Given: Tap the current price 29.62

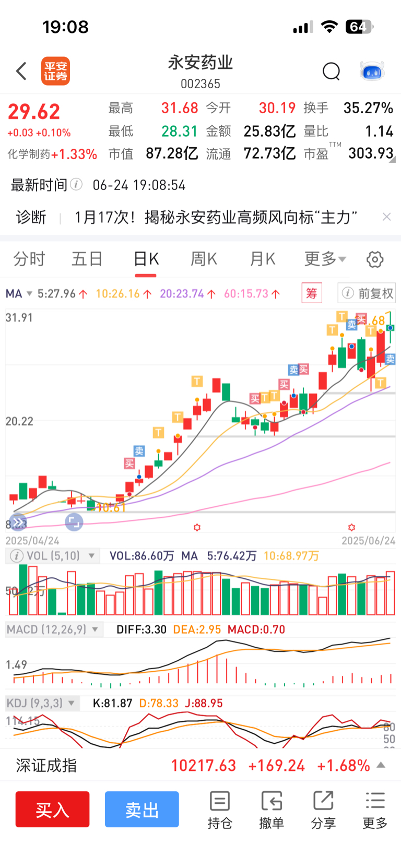Looking at the screenshot, I should (34, 112).
